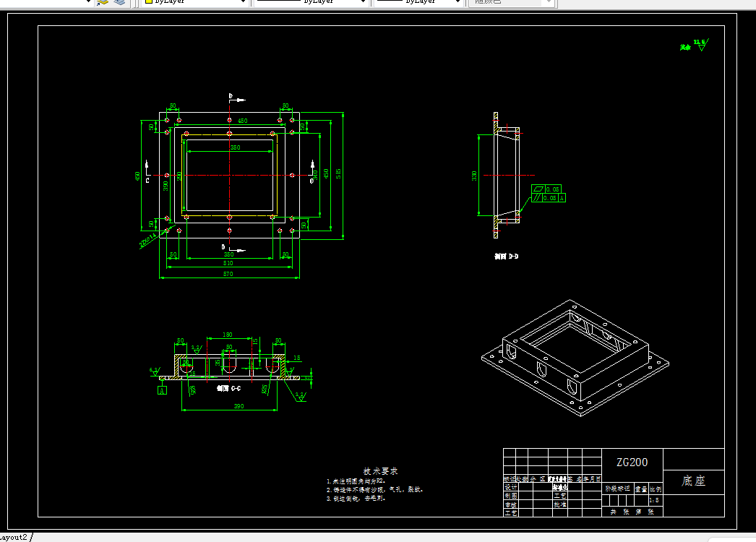
Task: Select the left C section cut marker
Action: click(147, 172)
